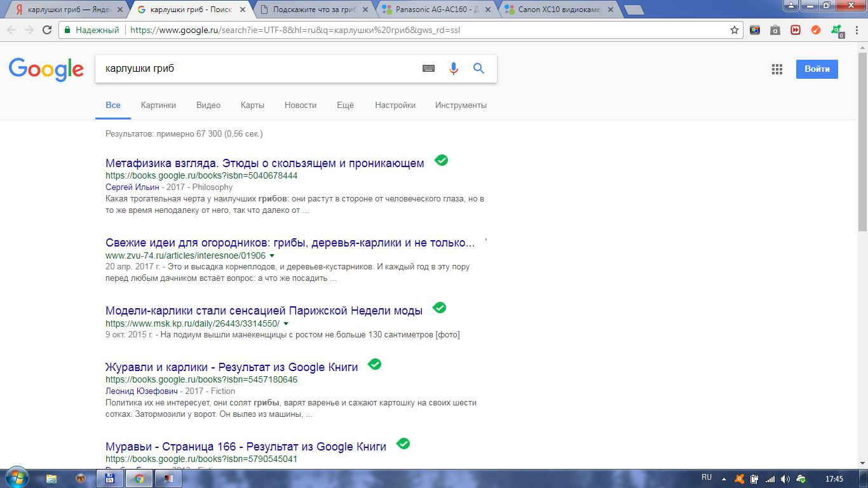Switch to the Подскажите что за гриб tab
Screen dimensions: 868x488
coord(314,10)
